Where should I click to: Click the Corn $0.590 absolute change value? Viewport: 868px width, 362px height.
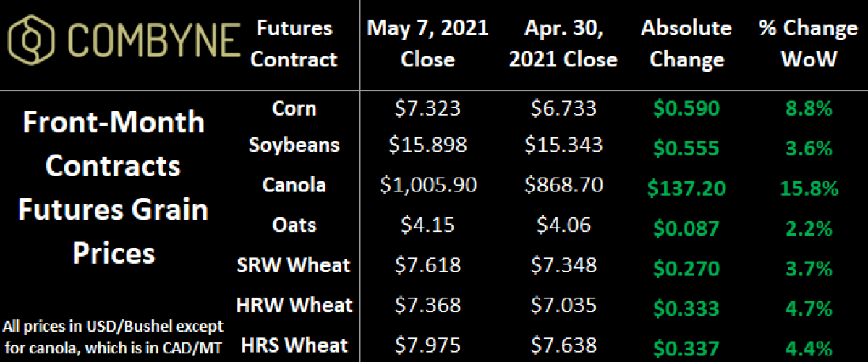686,110
